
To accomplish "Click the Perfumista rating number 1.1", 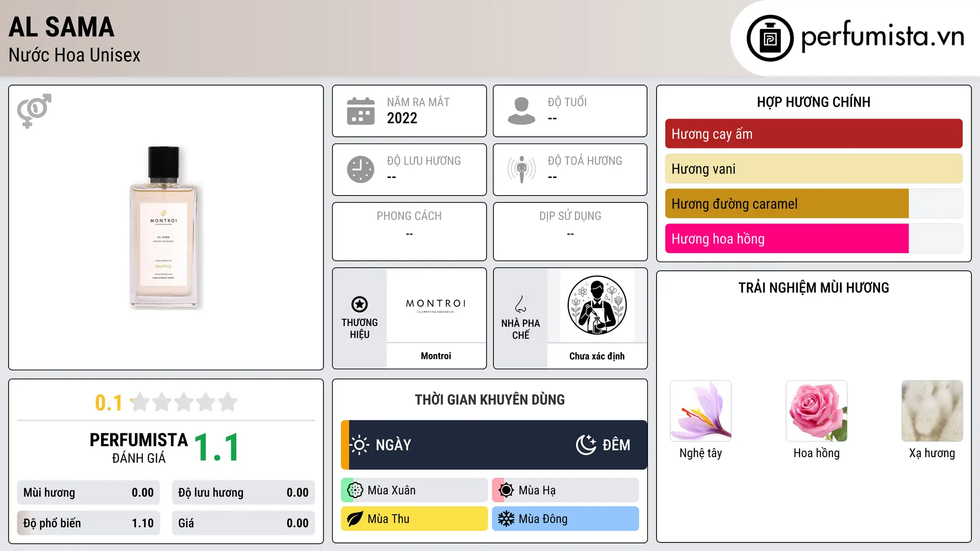I will coord(216,448).
